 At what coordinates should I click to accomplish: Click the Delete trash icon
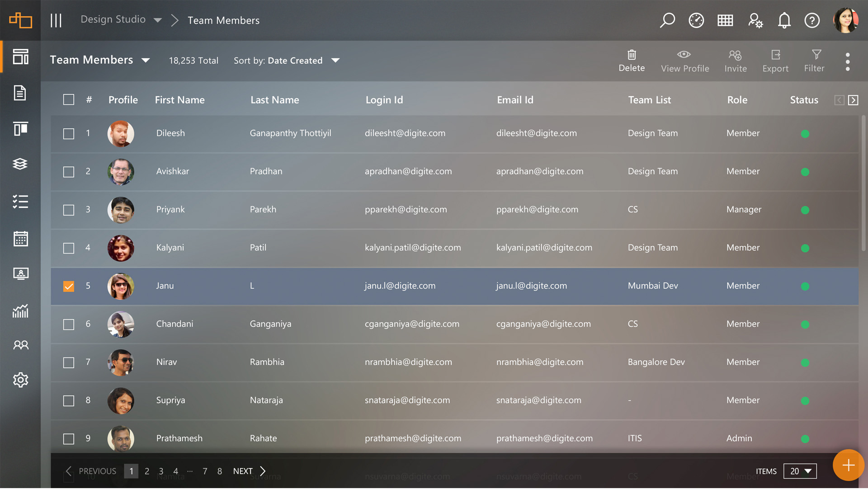[x=632, y=55]
